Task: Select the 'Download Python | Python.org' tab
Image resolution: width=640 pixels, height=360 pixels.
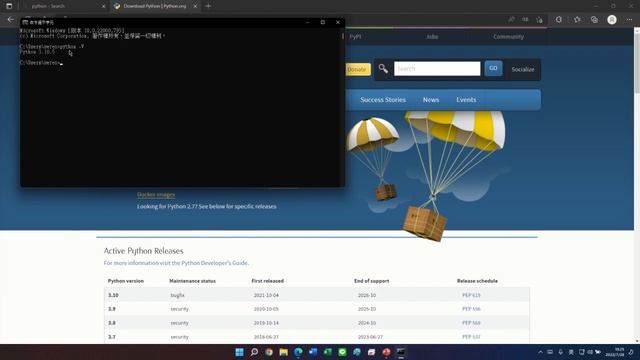Action: pos(155,6)
